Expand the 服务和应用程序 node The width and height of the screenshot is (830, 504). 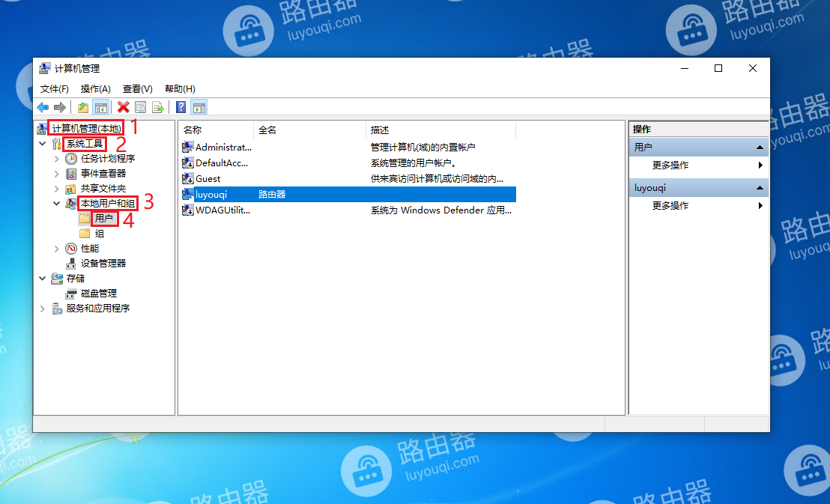43,308
